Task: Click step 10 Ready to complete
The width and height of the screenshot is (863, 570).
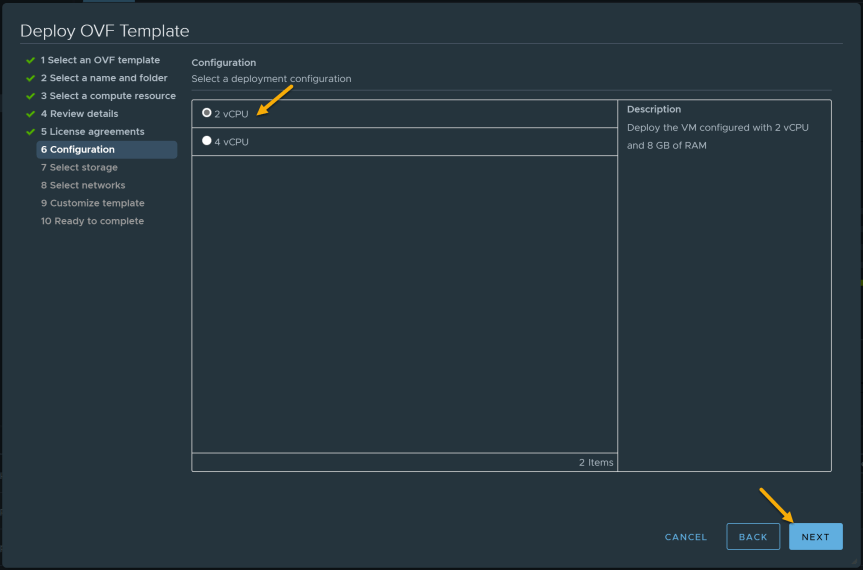Action: [92, 221]
